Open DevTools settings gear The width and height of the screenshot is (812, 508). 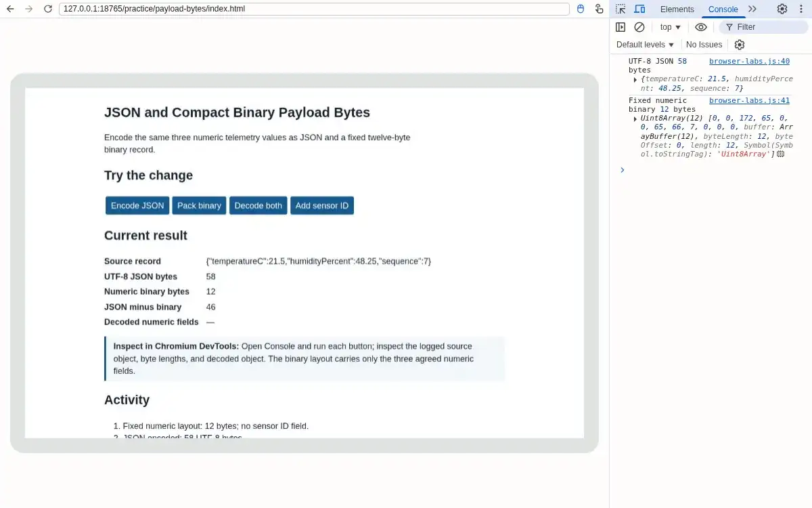coord(782,9)
